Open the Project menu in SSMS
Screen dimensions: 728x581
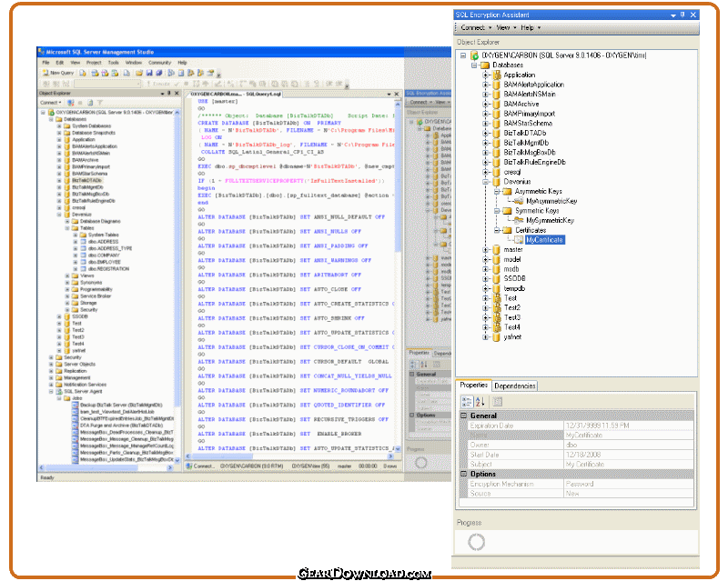(x=94, y=63)
